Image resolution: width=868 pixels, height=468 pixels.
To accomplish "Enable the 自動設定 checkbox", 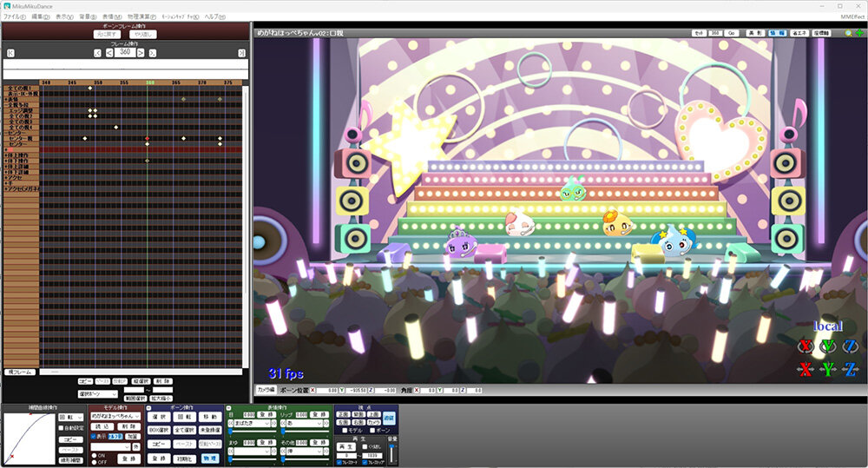I will 60,427.
